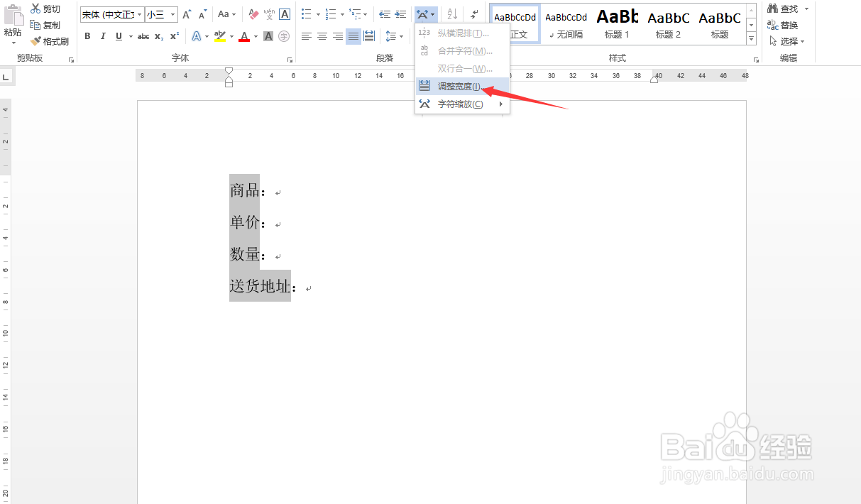Image resolution: width=861 pixels, height=504 pixels.
Task: Click the enclosed character (字) icon
Action: pyautogui.click(x=284, y=36)
